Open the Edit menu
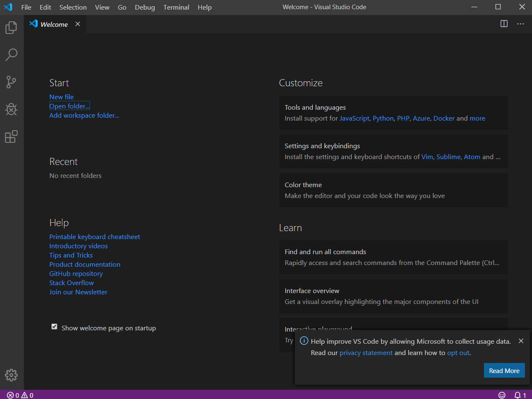This screenshot has width=532, height=399. point(45,7)
